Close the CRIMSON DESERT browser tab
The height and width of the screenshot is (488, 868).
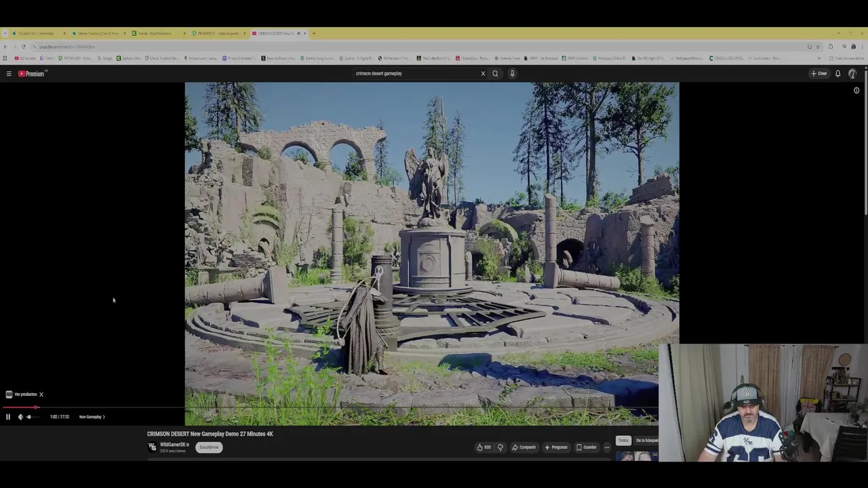(x=304, y=33)
